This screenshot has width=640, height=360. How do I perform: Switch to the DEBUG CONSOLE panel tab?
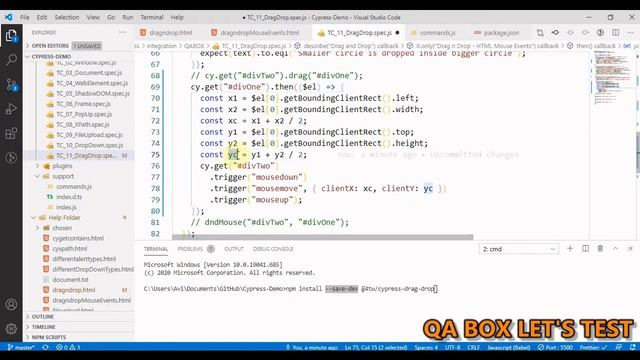pyautogui.click(x=273, y=249)
